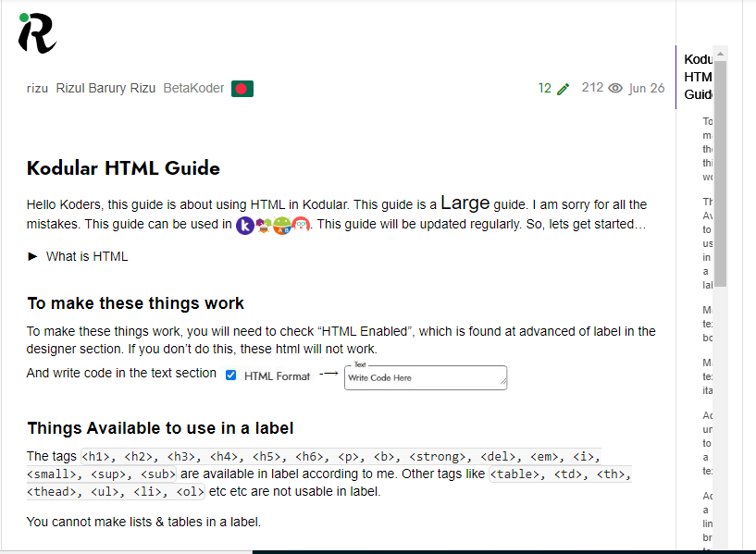Click the sidebar scrollbar up arrow
The width and height of the screenshot is (756, 554).
tap(720, 54)
